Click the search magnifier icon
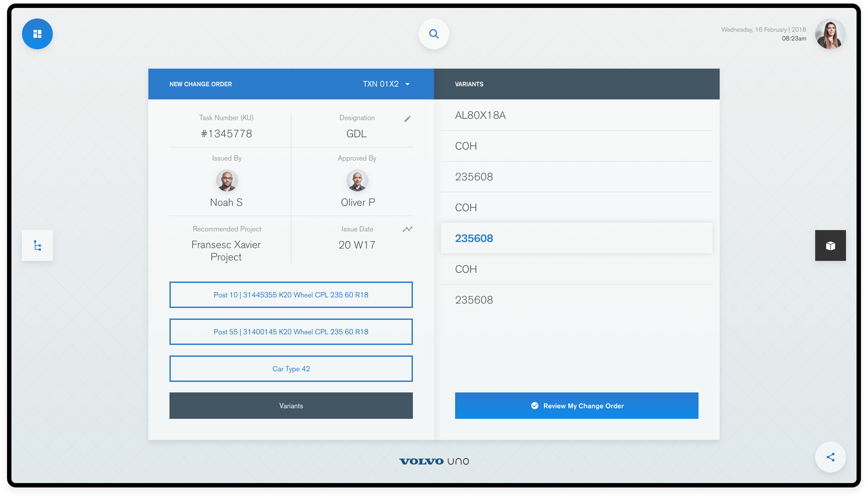Screen dimensions: 868x498 coord(434,34)
